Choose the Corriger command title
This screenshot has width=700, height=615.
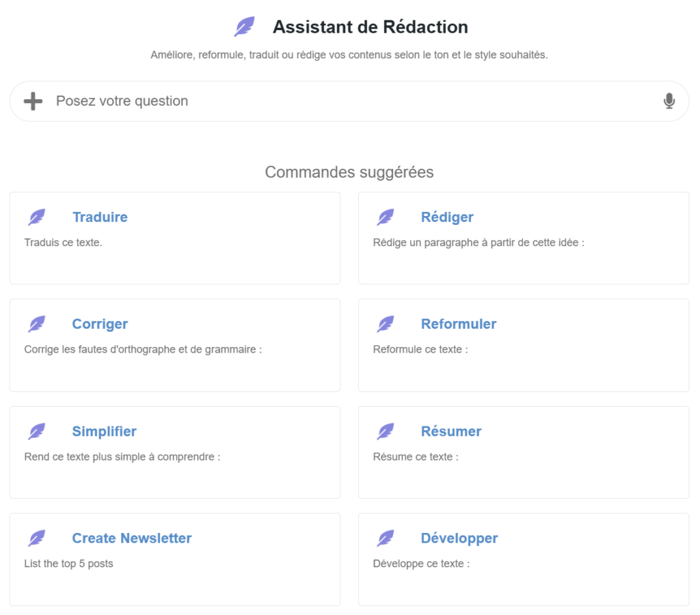[x=100, y=324]
